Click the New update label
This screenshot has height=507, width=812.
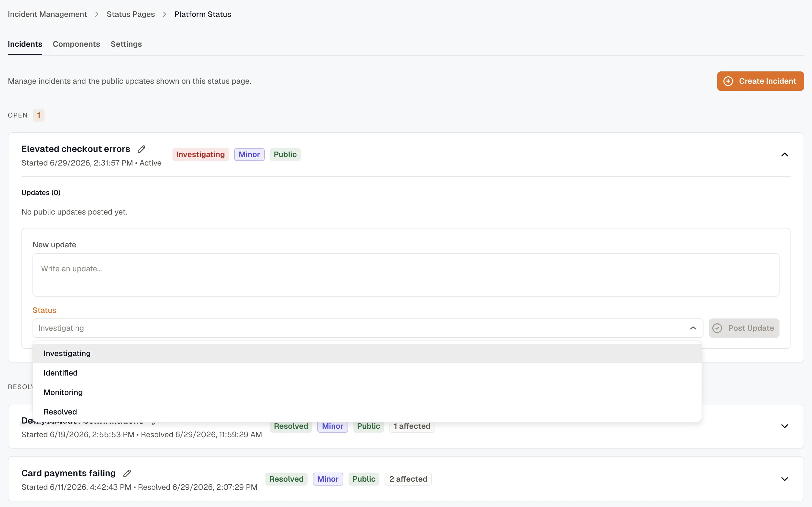54,245
